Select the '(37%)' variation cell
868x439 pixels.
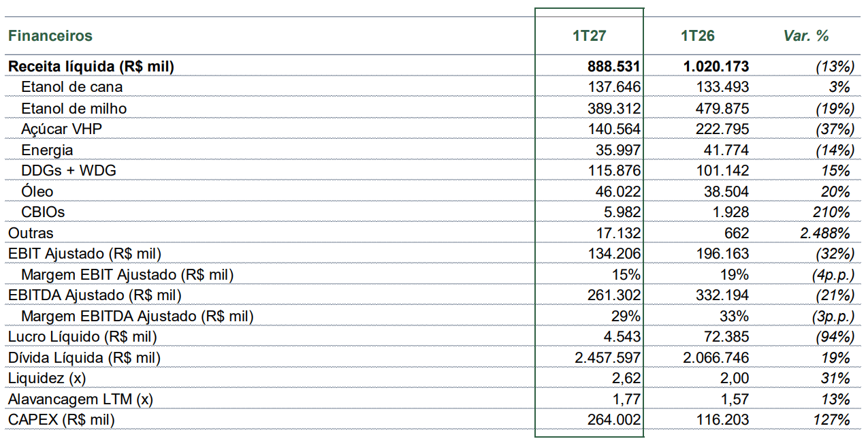click(x=835, y=129)
